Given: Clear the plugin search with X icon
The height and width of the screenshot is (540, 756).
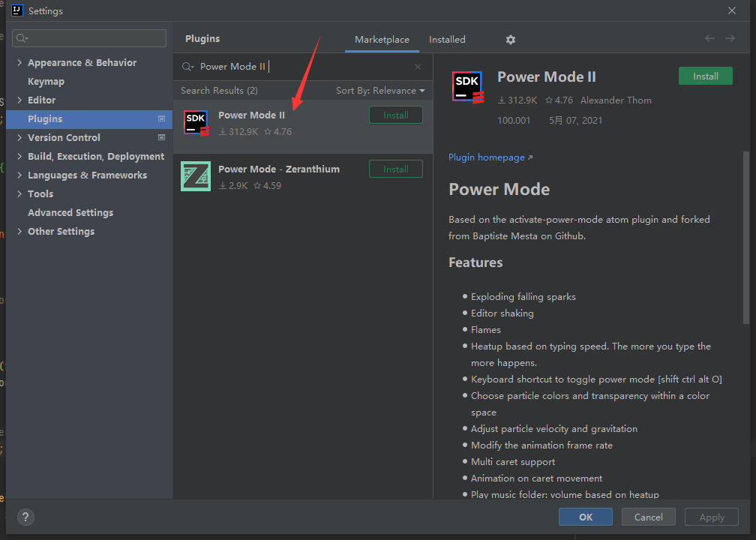Looking at the screenshot, I should pyautogui.click(x=418, y=67).
